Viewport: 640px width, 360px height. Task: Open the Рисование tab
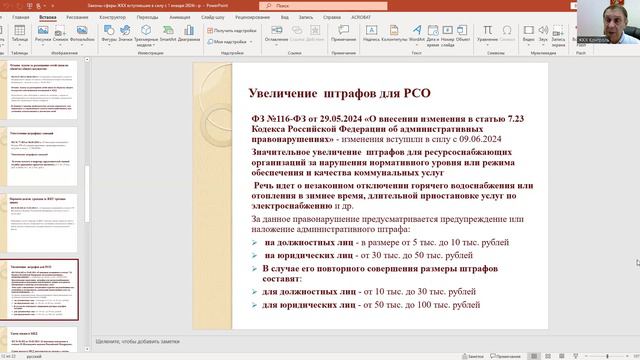tap(77, 17)
